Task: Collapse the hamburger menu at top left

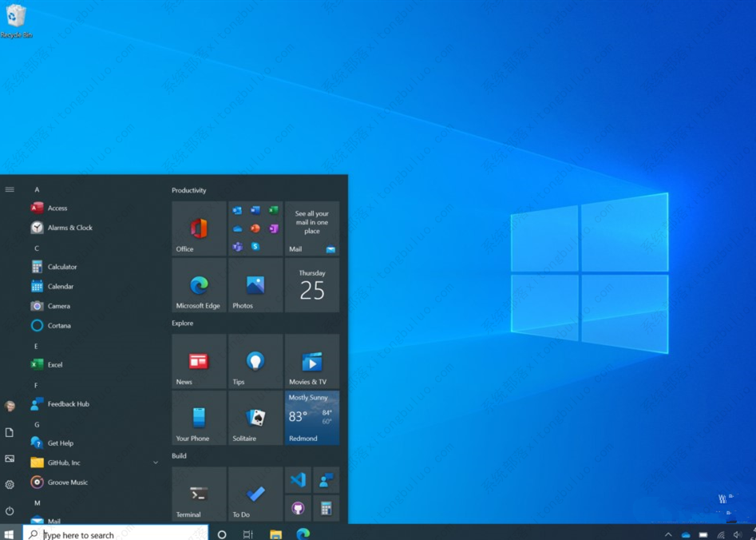Action: click(x=10, y=189)
